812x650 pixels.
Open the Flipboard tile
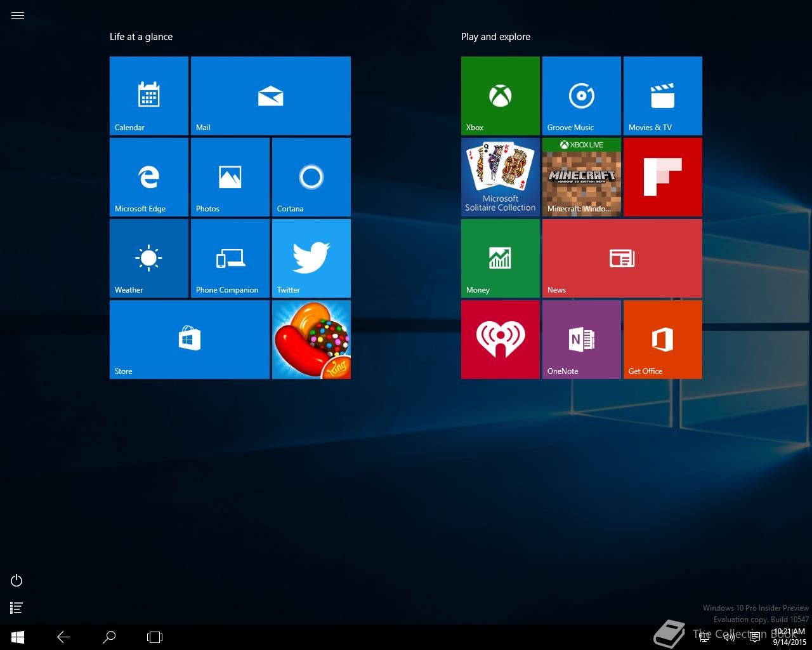[663, 177]
